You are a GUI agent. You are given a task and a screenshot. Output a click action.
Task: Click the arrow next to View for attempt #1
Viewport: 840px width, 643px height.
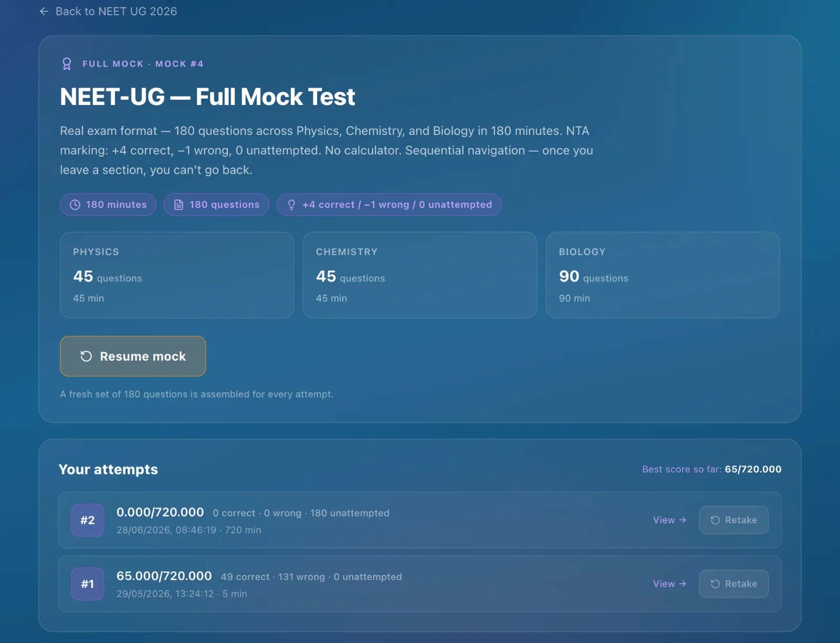click(682, 584)
